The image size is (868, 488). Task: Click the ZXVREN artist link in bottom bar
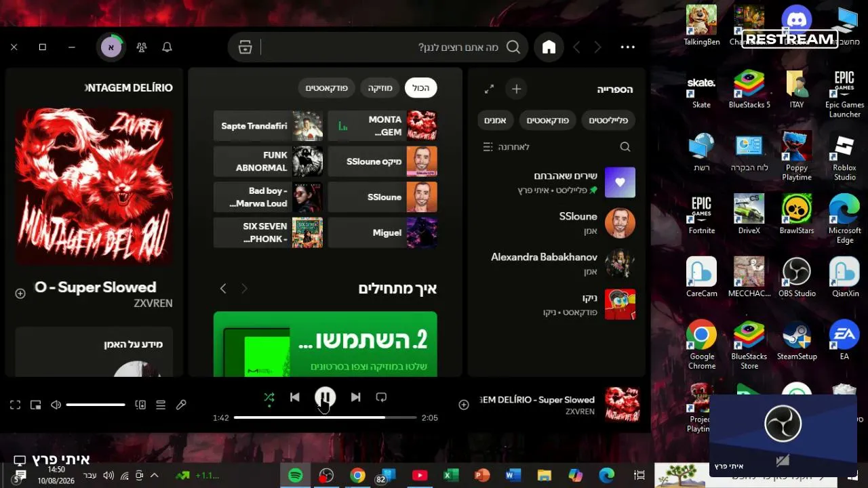[x=580, y=411]
